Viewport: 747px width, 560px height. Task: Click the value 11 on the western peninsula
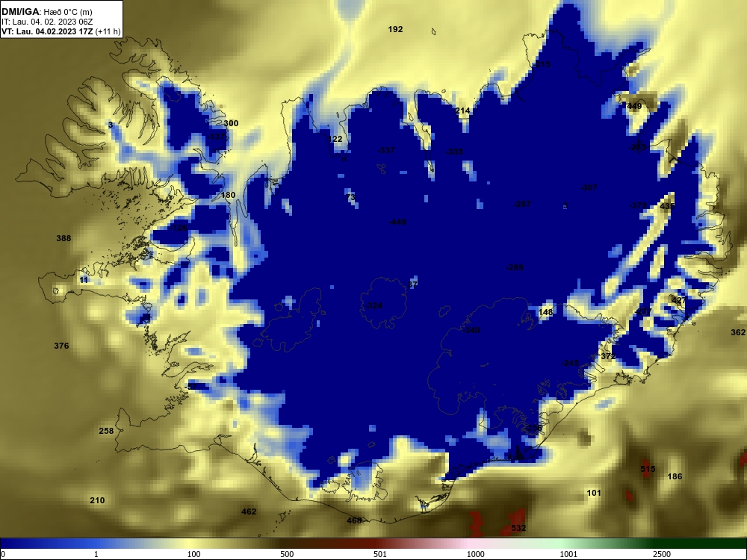point(84,280)
